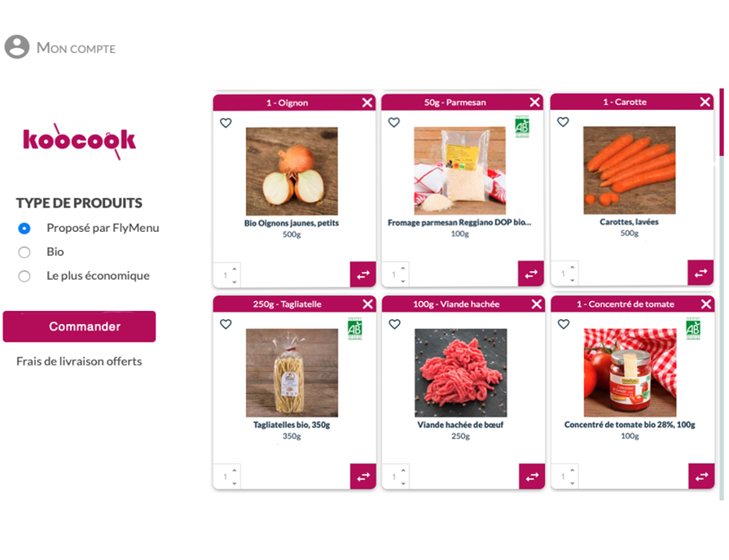Screen dimensions: 729x560
Task: Select Le plus économique radio button
Action: 24,277
